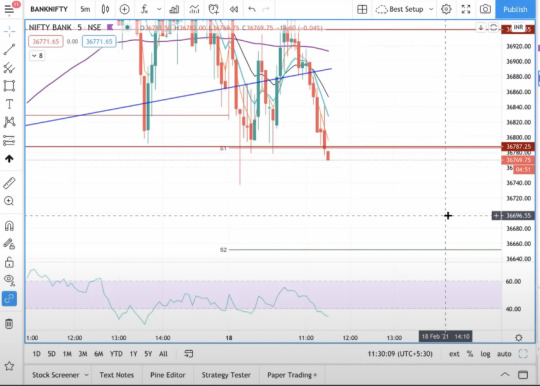
Task: Click the BANKNIFTY symbol search field
Action: coord(49,9)
